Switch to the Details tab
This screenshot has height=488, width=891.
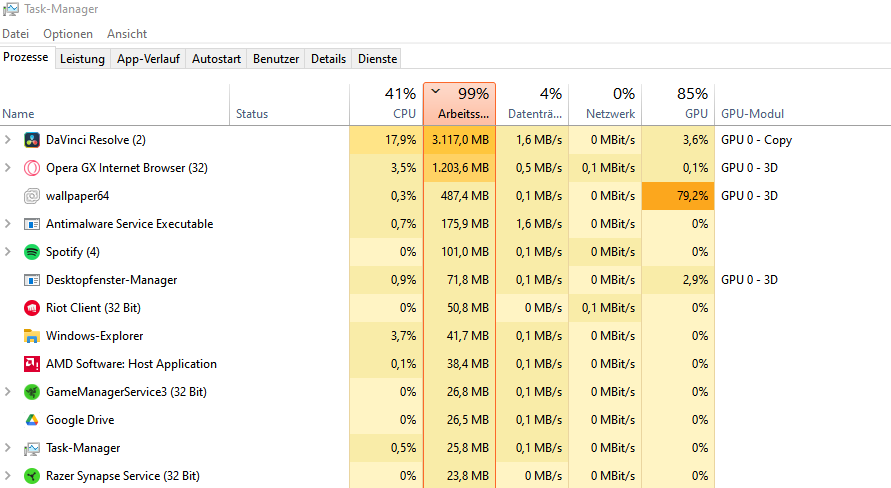(x=328, y=59)
